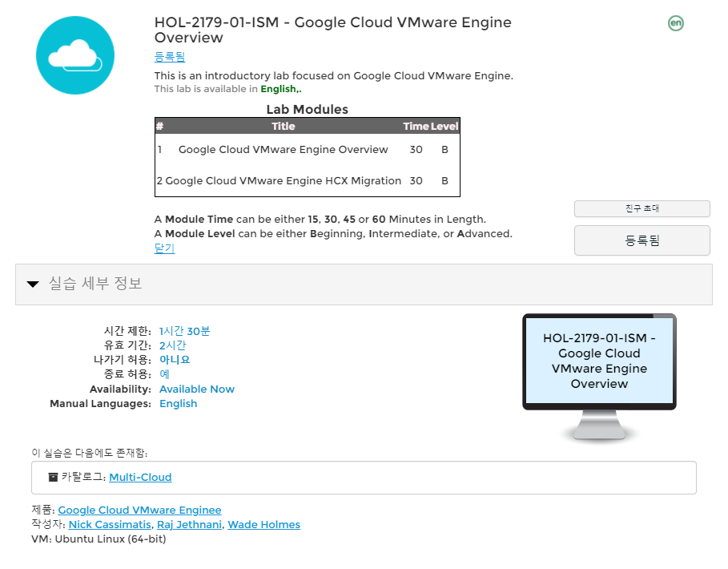
Task: Open author Raj Jethnani link
Action: [x=189, y=524]
